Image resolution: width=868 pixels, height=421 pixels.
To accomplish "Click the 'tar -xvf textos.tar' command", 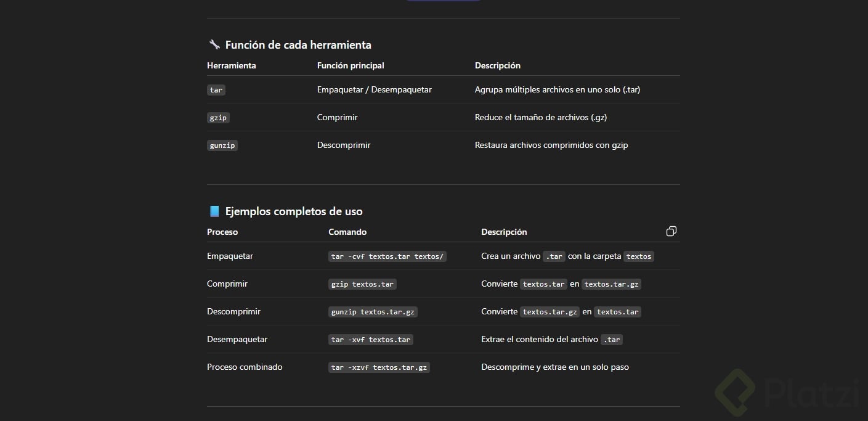I will [370, 340].
